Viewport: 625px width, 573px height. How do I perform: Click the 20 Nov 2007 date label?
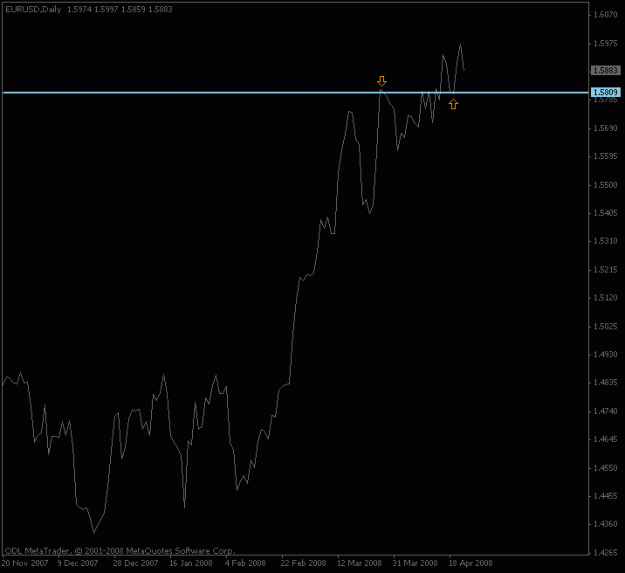coord(25,563)
